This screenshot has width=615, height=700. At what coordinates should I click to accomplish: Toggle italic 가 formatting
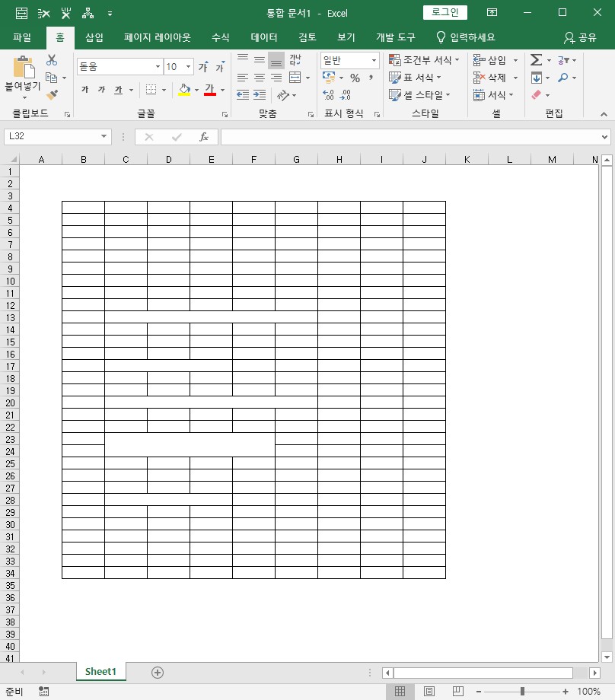point(101,90)
